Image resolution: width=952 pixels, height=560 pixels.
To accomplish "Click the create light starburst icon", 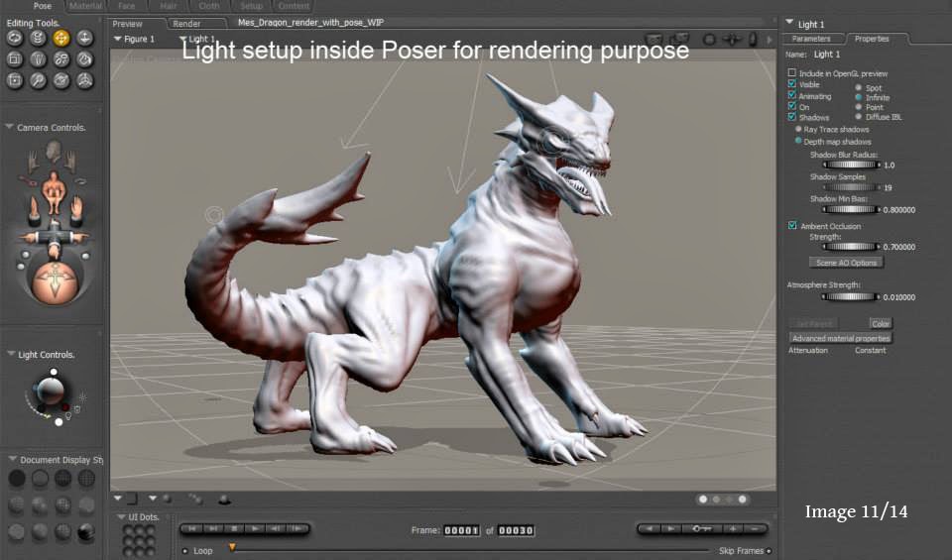I will click(82, 397).
